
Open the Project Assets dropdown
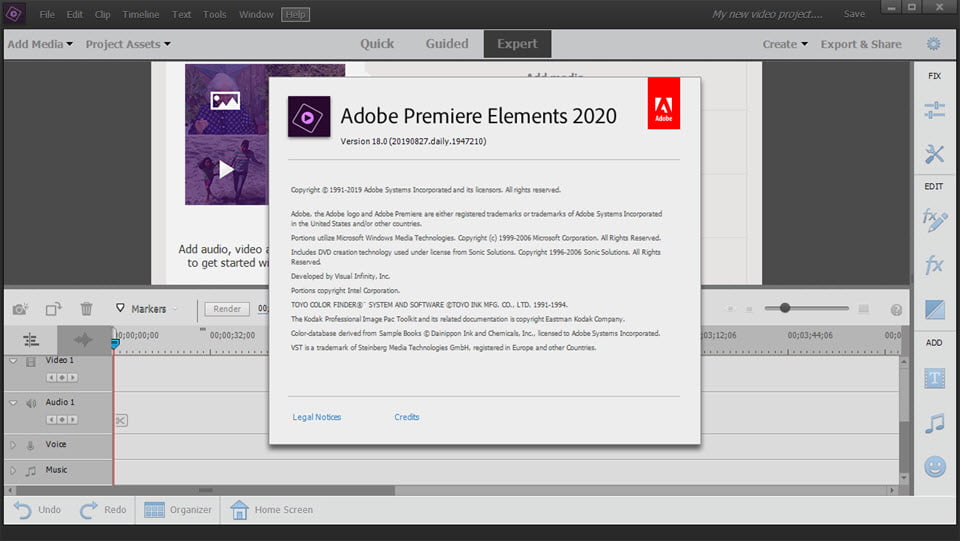pyautogui.click(x=128, y=44)
